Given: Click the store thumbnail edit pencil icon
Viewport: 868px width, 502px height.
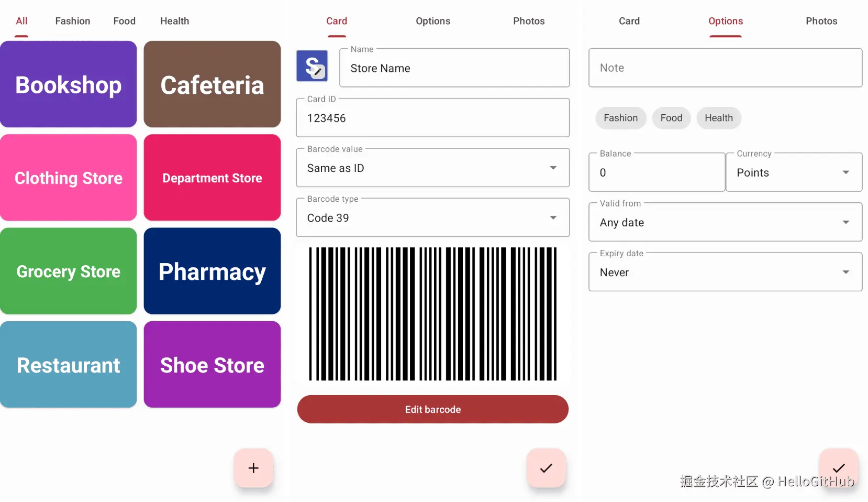Looking at the screenshot, I should (318, 72).
